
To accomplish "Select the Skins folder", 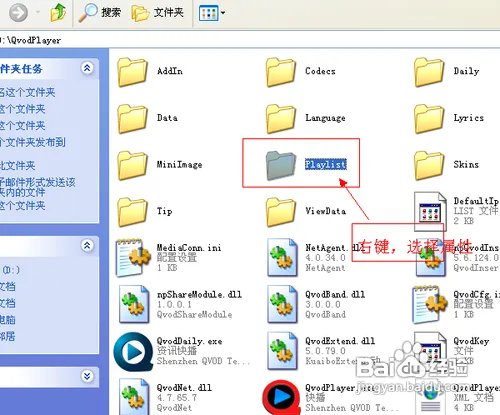I will coord(447,165).
